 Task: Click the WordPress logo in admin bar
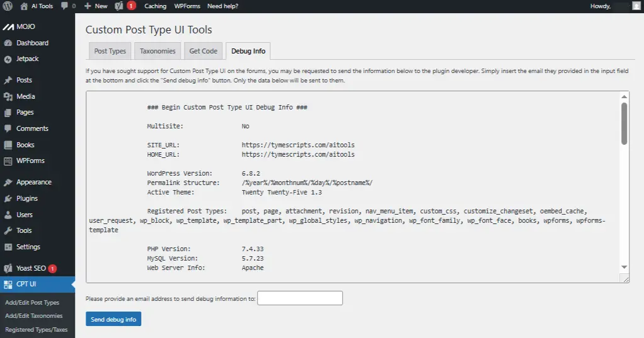(x=8, y=6)
